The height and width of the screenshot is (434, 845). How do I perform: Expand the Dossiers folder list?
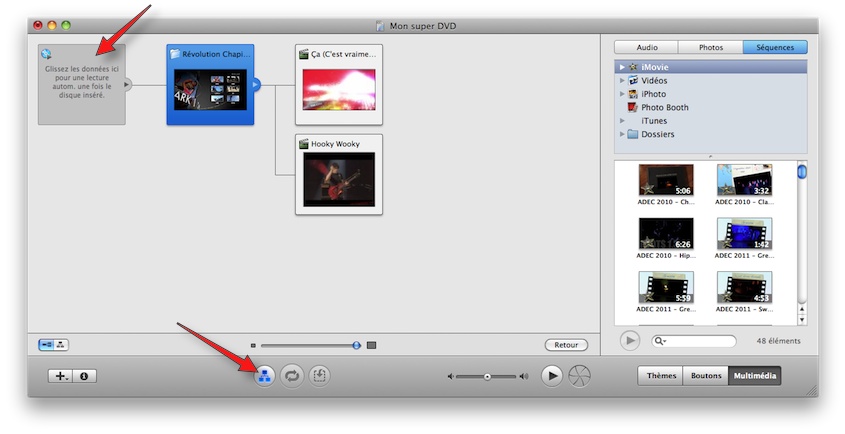pos(622,134)
